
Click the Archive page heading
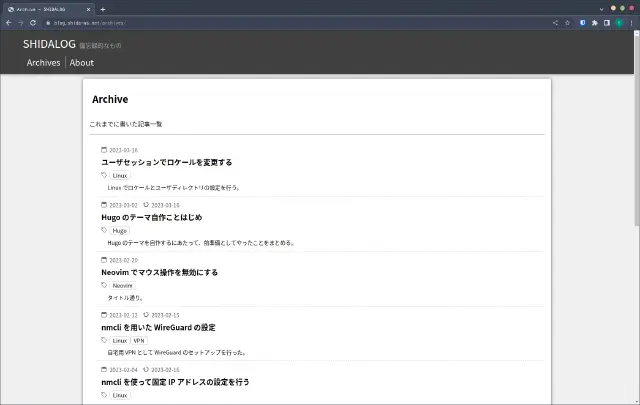point(110,99)
